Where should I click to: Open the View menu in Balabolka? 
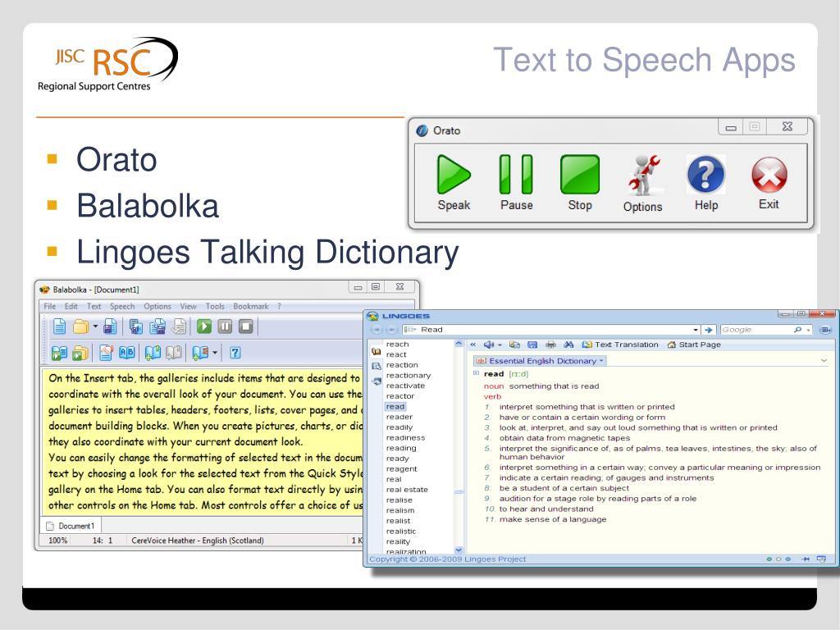point(188,307)
